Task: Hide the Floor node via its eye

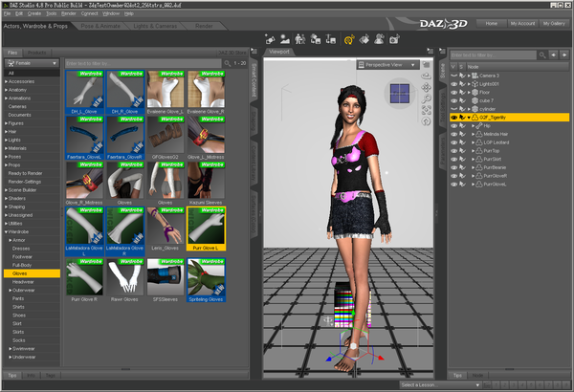Action: pyautogui.click(x=453, y=92)
